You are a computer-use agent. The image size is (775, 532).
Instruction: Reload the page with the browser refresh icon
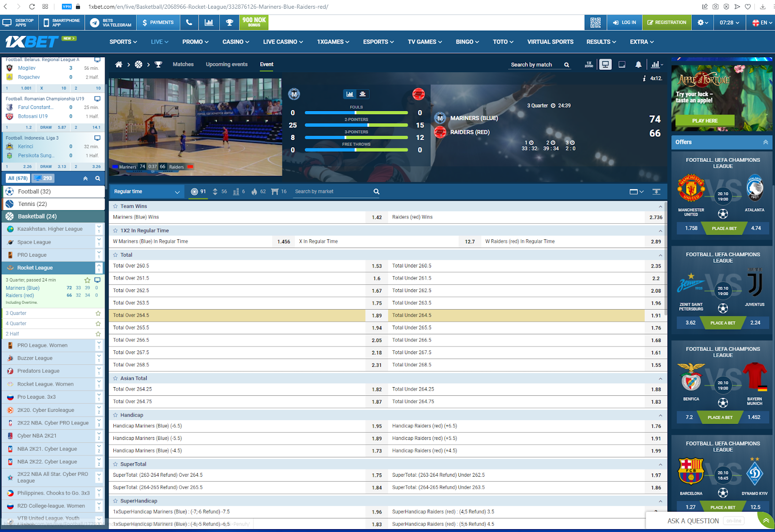[32, 7]
